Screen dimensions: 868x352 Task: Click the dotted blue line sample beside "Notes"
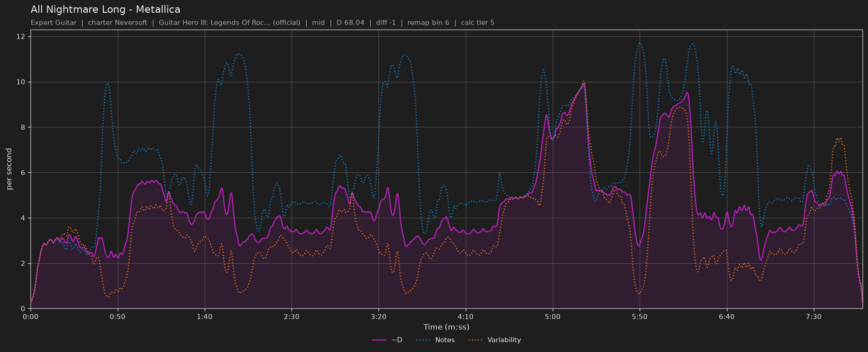423,340
